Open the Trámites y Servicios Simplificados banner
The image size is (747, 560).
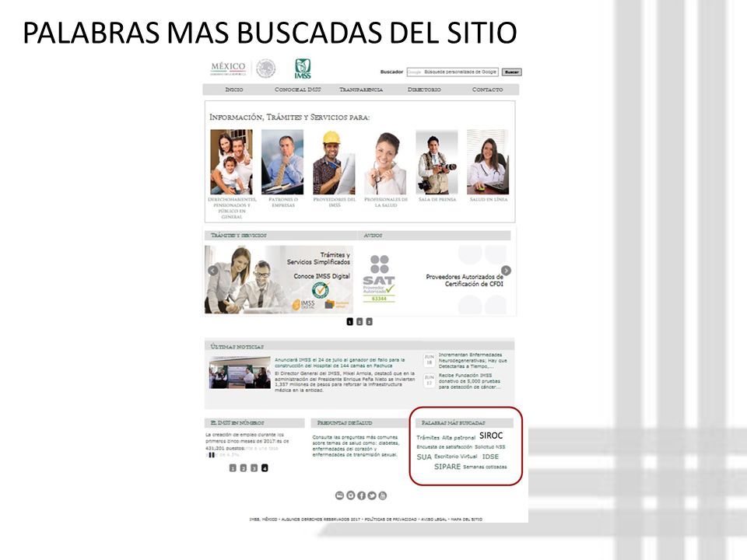pyautogui.click(x=279, y=279)
